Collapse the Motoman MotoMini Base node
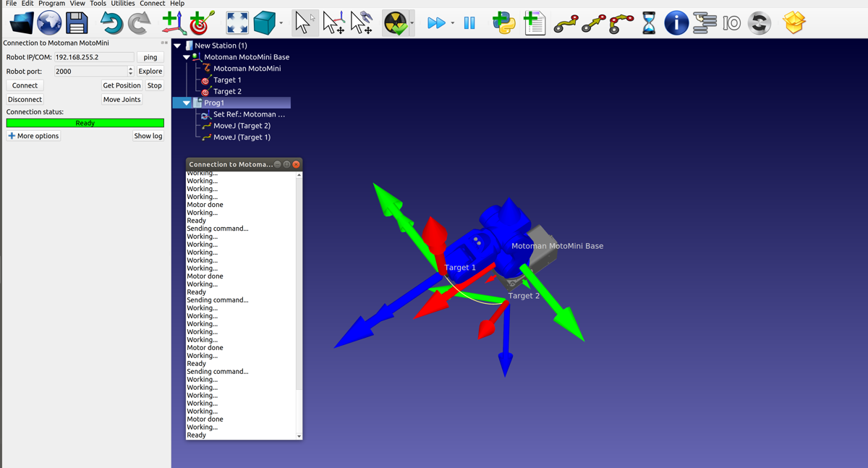868x468 pixels. (187, 57)
